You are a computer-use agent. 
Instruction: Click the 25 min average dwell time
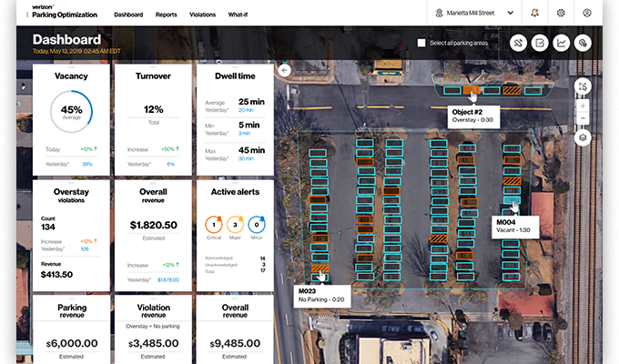coord(251,102)
